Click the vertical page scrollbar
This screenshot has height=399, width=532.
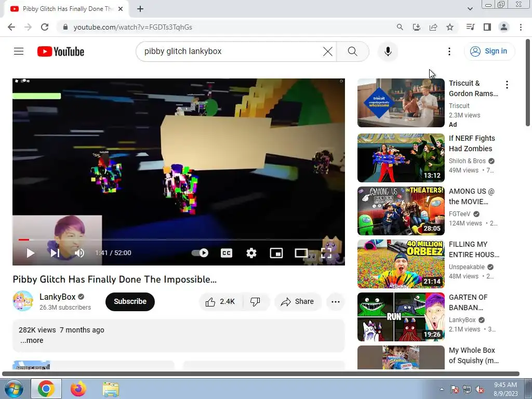pos(528,83)
